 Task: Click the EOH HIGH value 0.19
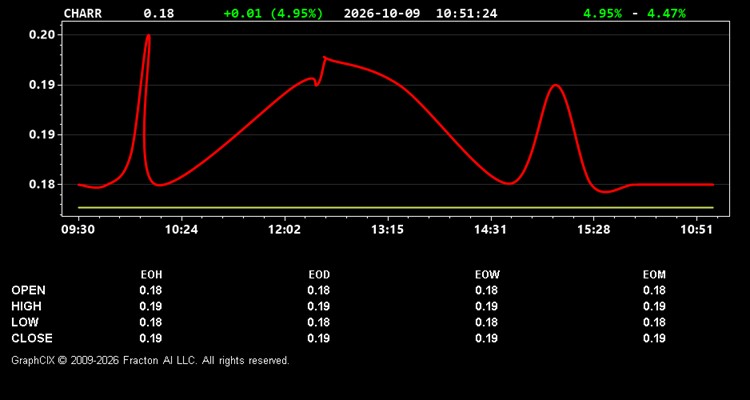click(151, 306)
